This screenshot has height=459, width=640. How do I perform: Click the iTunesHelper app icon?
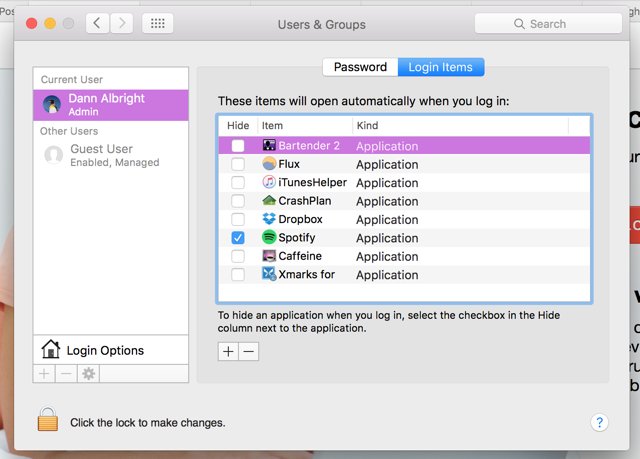269,182
